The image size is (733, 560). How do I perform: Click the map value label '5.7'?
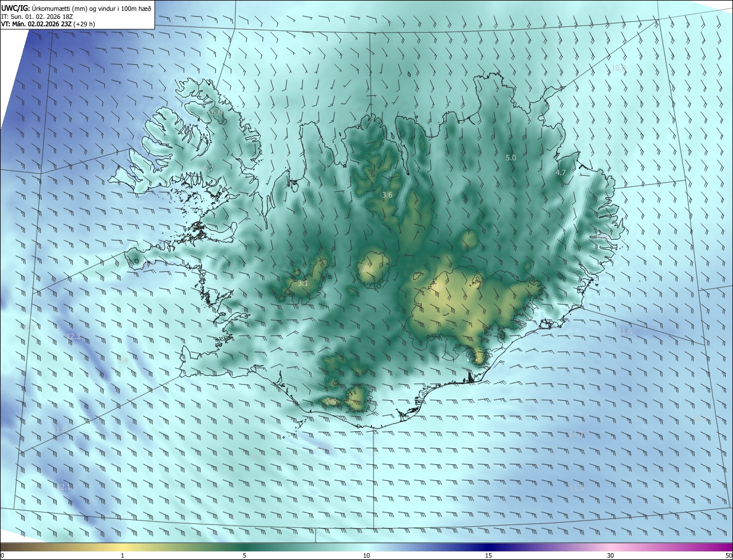(208, 169)
